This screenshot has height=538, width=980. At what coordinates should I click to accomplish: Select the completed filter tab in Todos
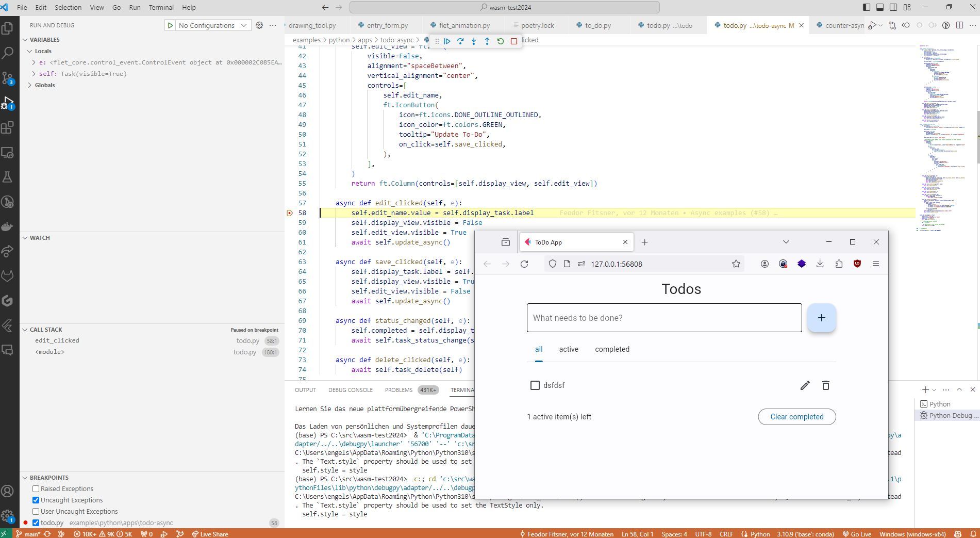coord(612,349)
